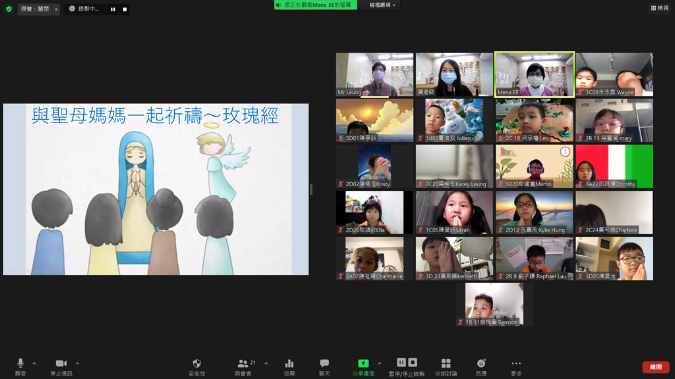The image size is (675, 379).
Task: Open Breakout Rooms from the toolbar
Action: [446, 367]
